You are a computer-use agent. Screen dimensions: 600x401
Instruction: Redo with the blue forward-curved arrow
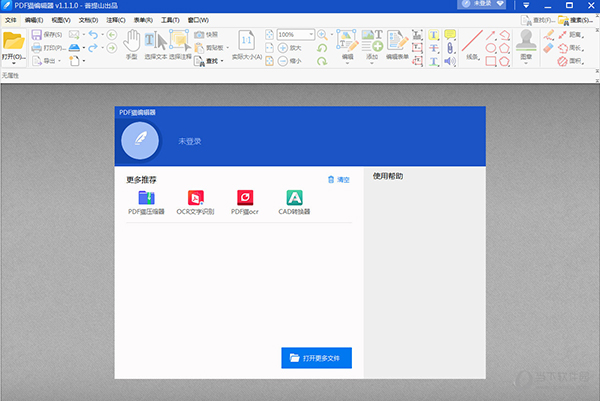pos(93,48)
